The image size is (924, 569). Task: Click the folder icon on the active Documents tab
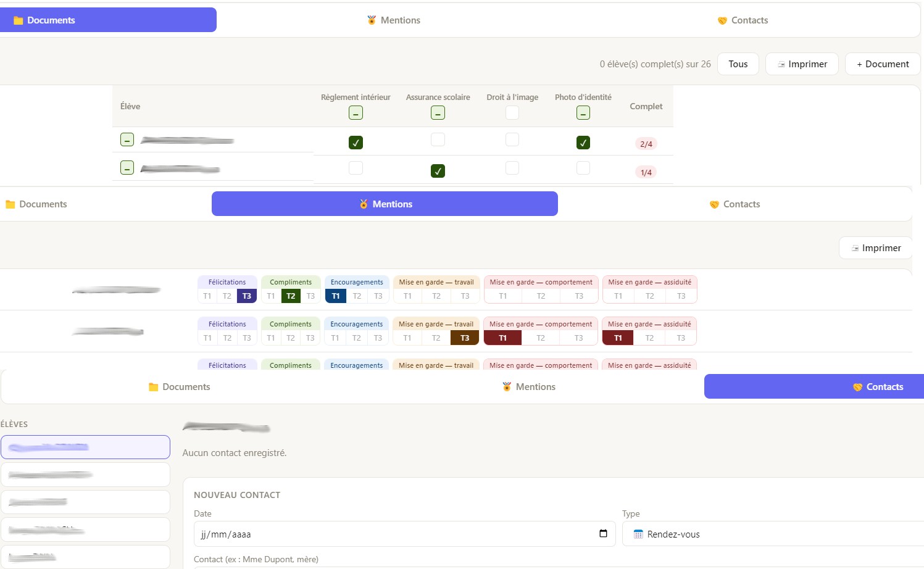(x=18, y=20)
